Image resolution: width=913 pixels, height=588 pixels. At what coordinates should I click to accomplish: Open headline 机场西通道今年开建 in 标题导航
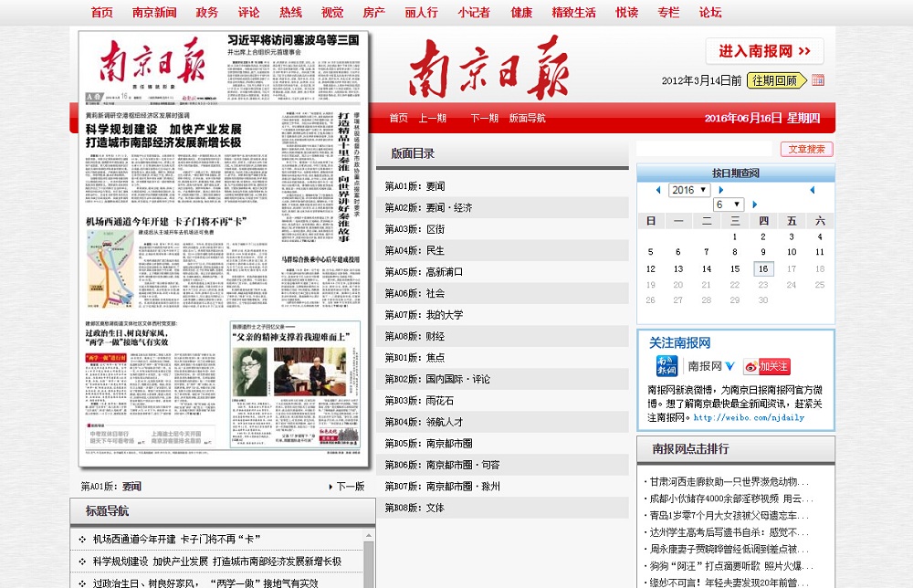[x=176, y=539]
